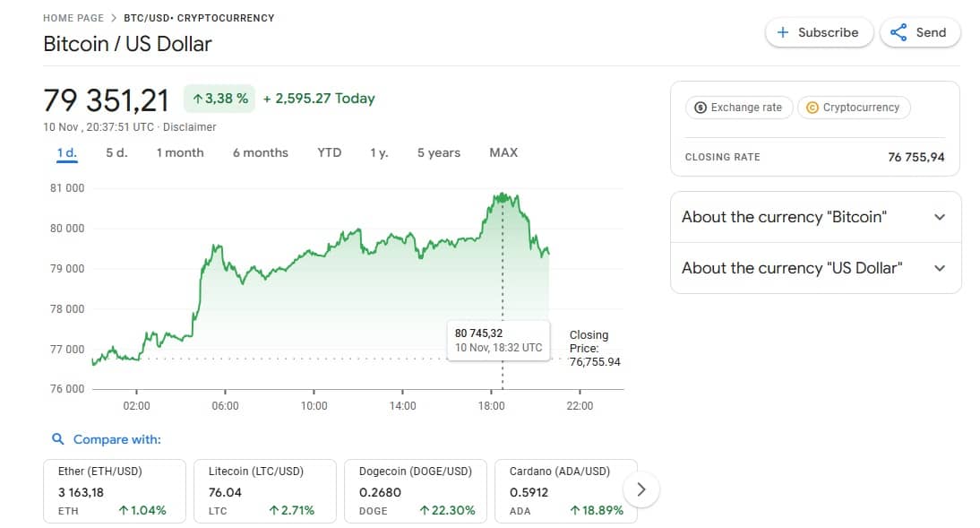
Task: Open the Cardano (ADA/USD) comparison card
Action: pyautogui.click(x=565, y=491)
